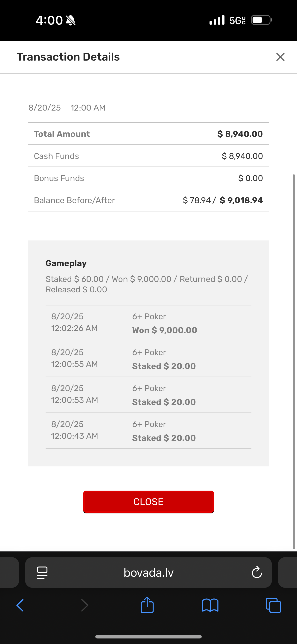This screenshot has width=297, height=644.
Task: Tap the bovada.lv address bar
Action: [x=148, y=573]
